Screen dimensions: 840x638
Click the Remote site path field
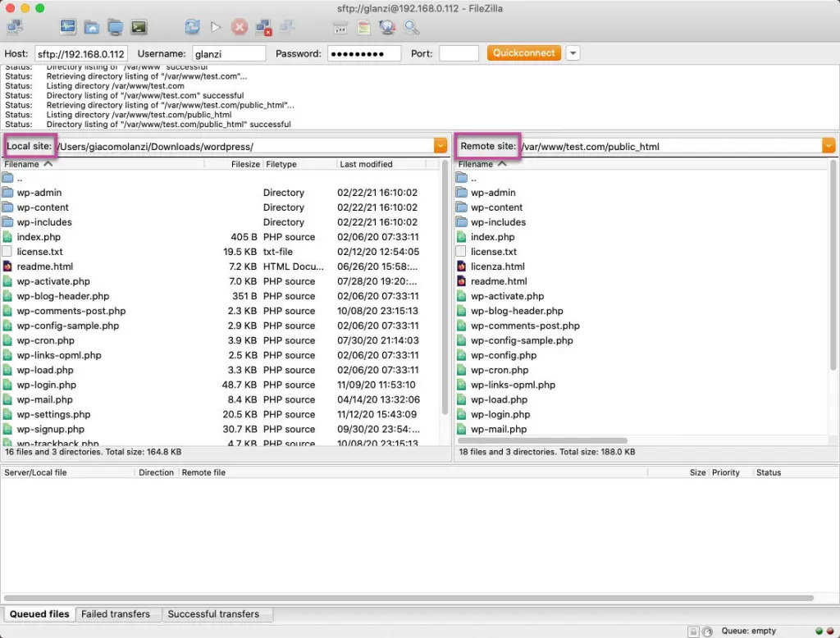[x=671, y=146]
